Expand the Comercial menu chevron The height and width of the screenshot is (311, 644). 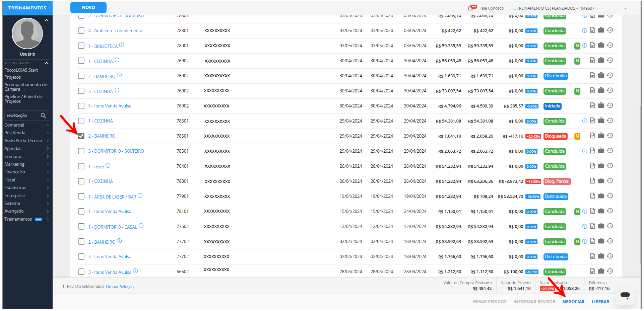[x=48, y=125]
